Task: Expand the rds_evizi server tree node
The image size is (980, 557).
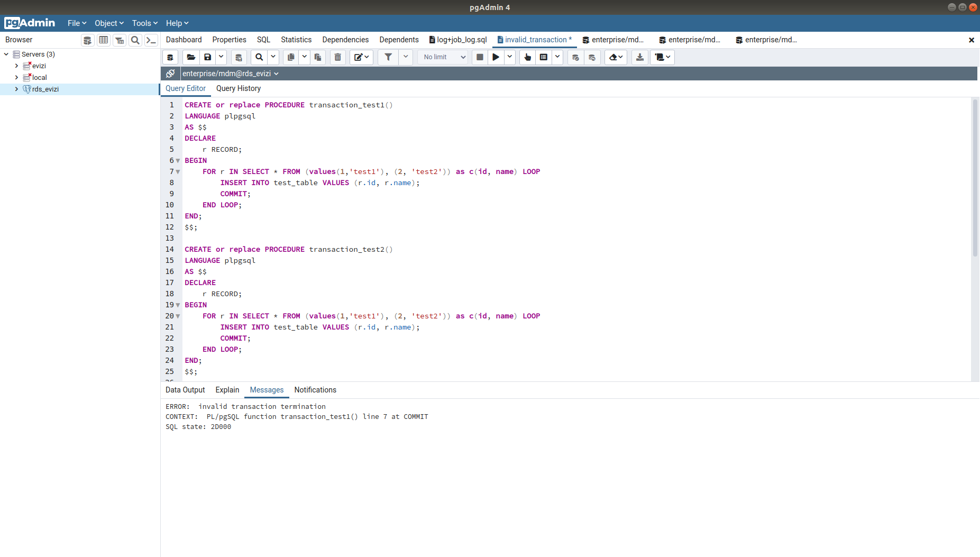Action: click(x=16, y=89)
